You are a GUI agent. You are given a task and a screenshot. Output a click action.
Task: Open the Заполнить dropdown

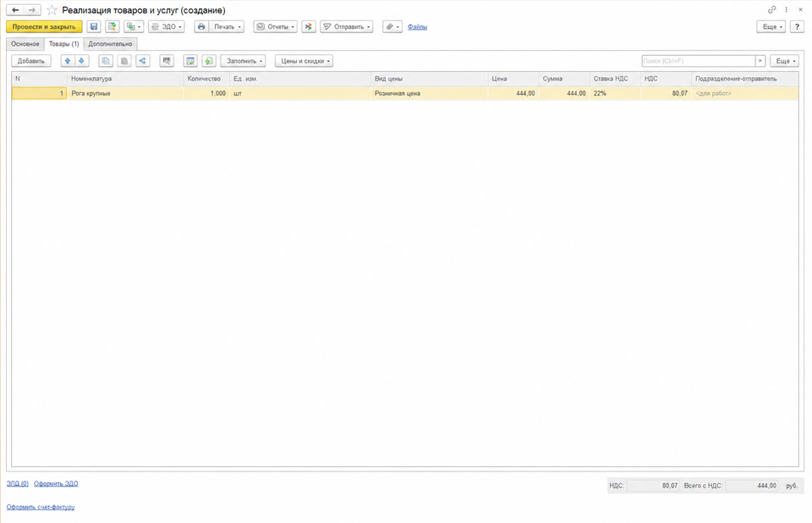243,61
